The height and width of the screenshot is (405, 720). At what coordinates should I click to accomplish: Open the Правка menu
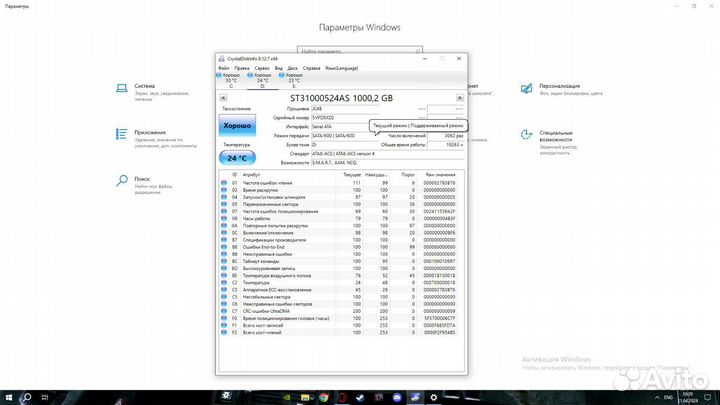(242, 68)
